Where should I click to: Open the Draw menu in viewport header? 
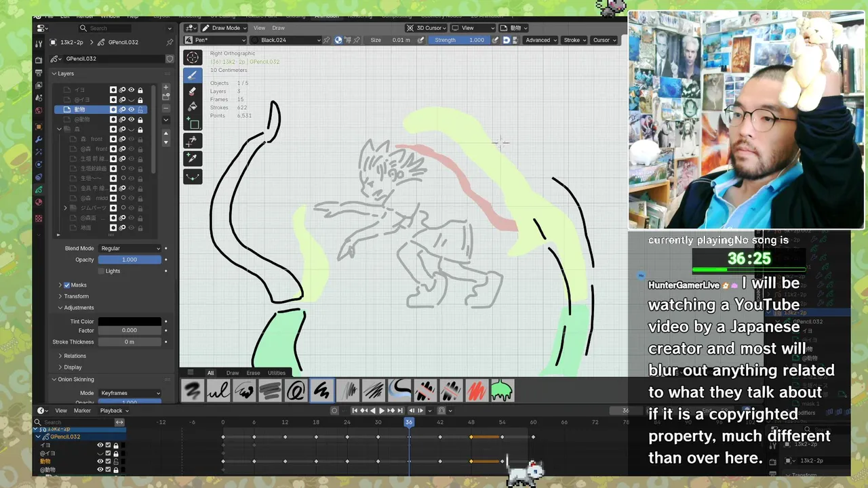point(279,28)
